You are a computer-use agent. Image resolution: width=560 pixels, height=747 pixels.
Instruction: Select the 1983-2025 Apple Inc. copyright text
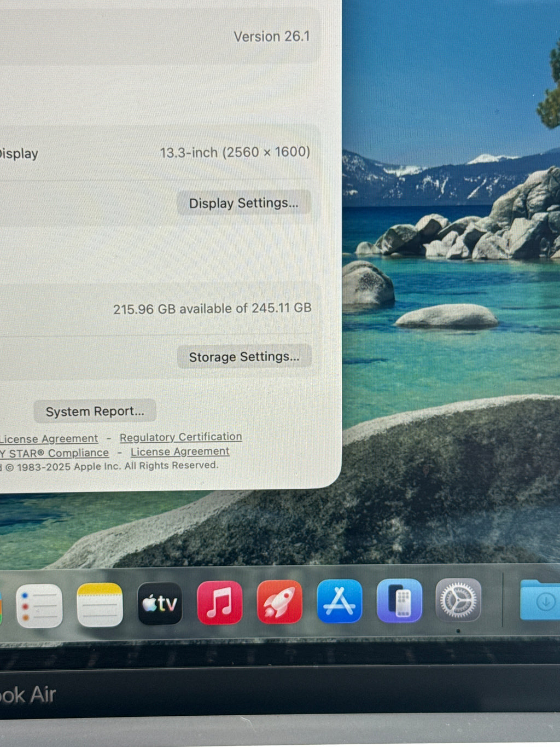pyautogui.click(x=109, y=466)
